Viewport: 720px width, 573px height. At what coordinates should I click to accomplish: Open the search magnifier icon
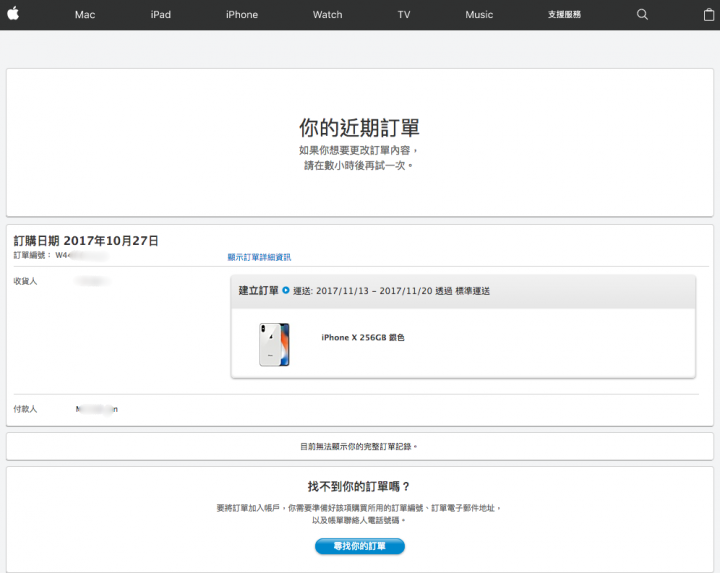[642, 15]
